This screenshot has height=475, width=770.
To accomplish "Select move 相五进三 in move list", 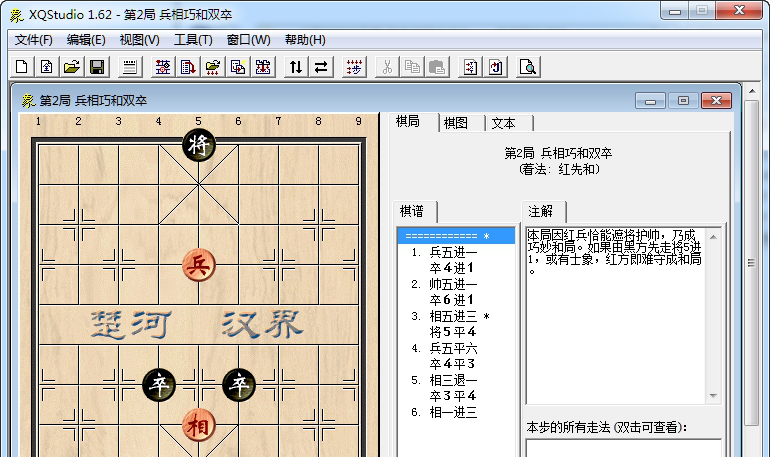I will 453,316.
